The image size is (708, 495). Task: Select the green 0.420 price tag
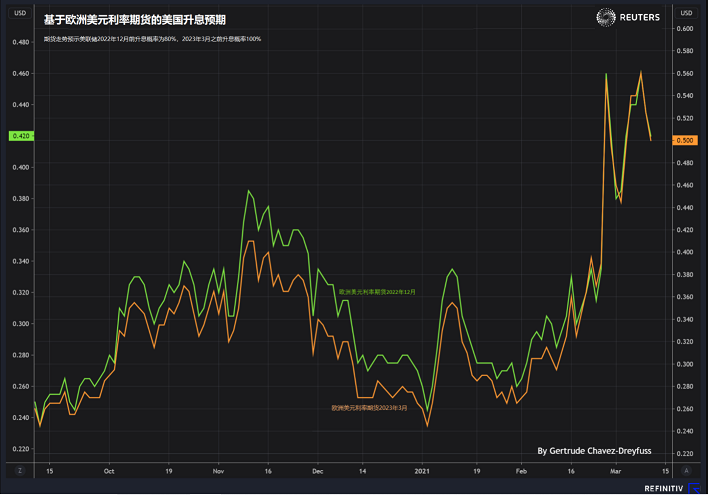point(20,136)
